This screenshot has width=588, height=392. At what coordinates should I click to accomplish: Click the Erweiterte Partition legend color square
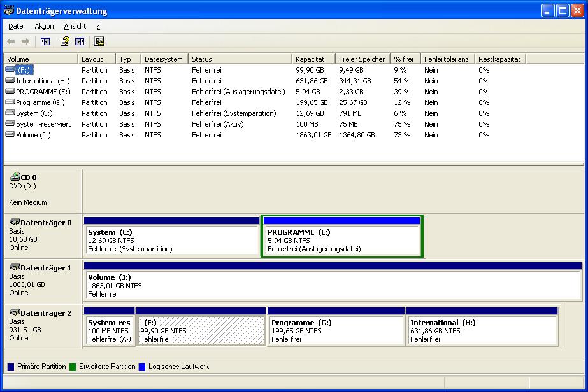click(73, 367)
